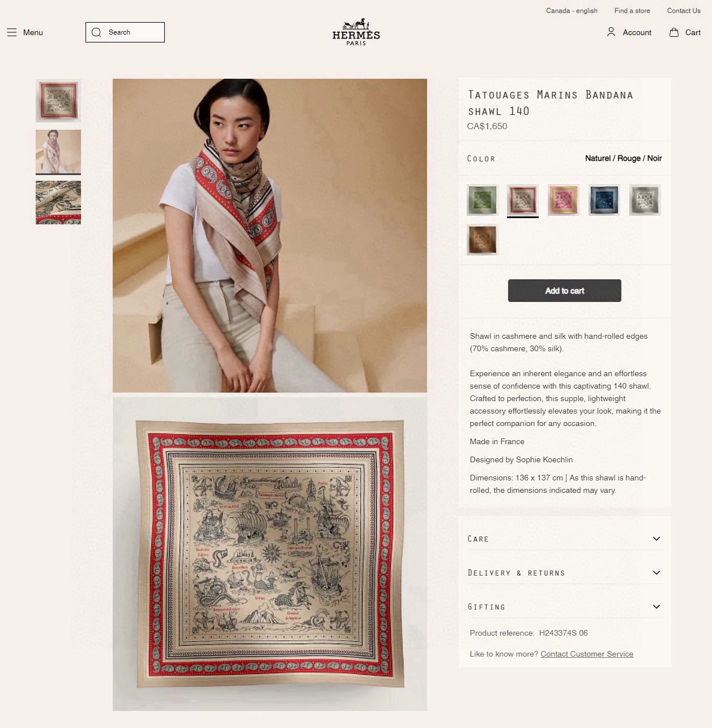
Task: Select the grey scarf color swatch
Action: coord(645,200)
